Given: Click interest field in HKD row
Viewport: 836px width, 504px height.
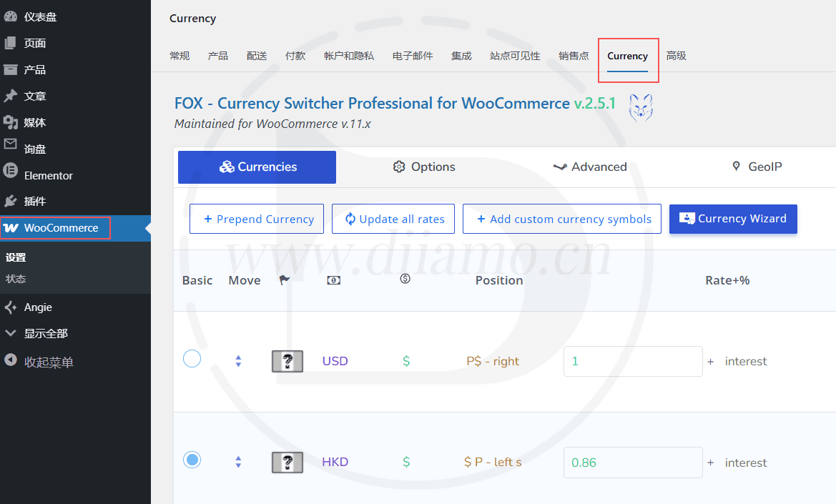Looking at the screenshot, I should coord(746,463).
